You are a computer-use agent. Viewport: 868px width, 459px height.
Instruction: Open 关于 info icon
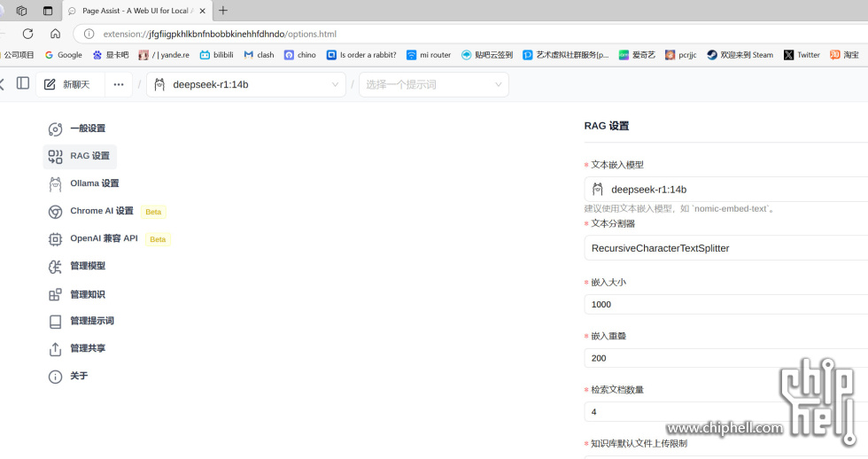[x=55, y=377]
